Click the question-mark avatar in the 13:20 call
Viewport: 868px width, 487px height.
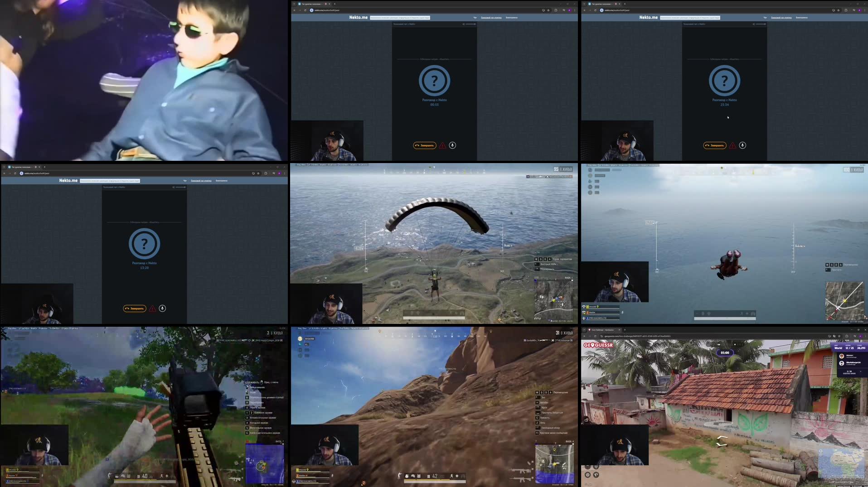[144, 244]
